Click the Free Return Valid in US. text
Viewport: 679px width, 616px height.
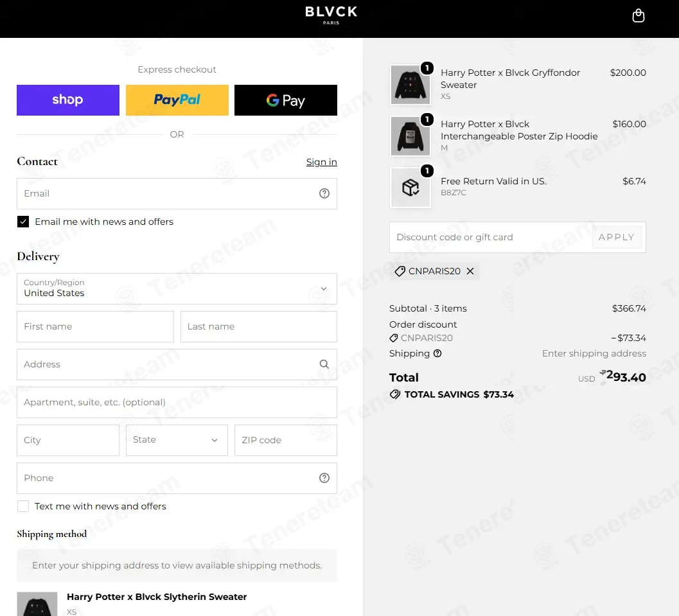tap(493, 181)
